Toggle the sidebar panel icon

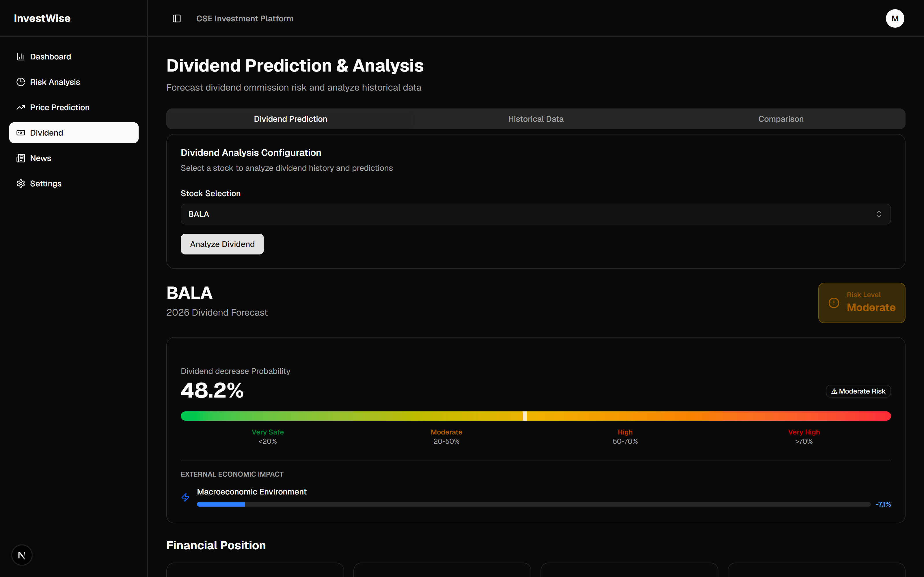tap(176, 18)
